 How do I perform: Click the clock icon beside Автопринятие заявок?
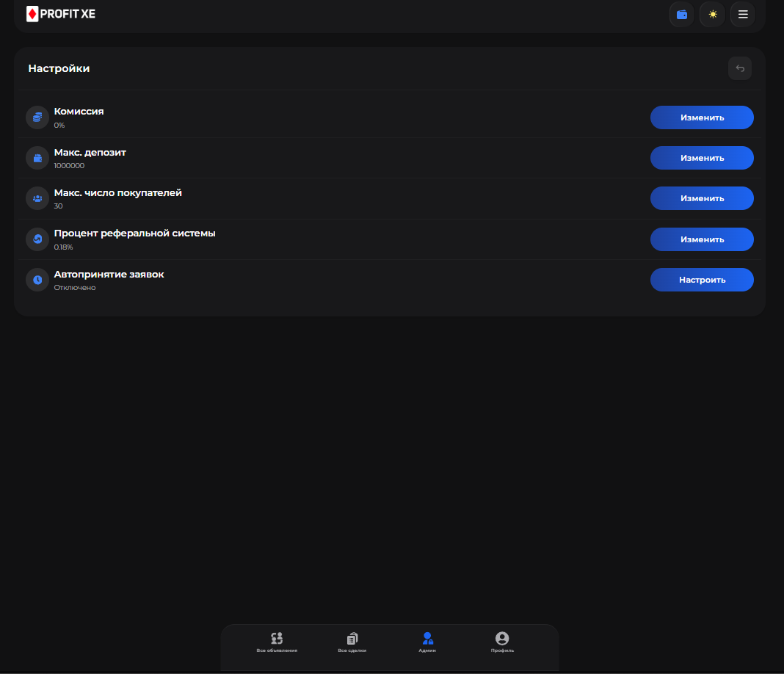[37, 280]
